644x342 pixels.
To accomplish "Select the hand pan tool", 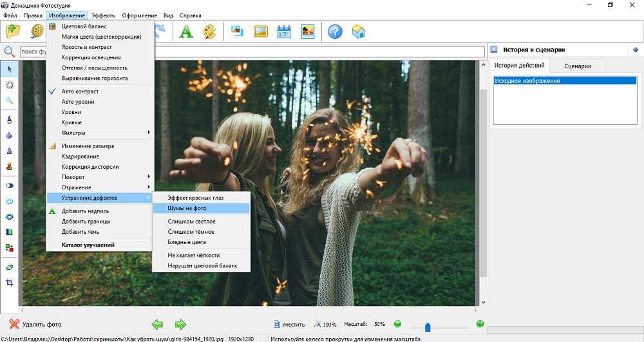I will point(10,84).
